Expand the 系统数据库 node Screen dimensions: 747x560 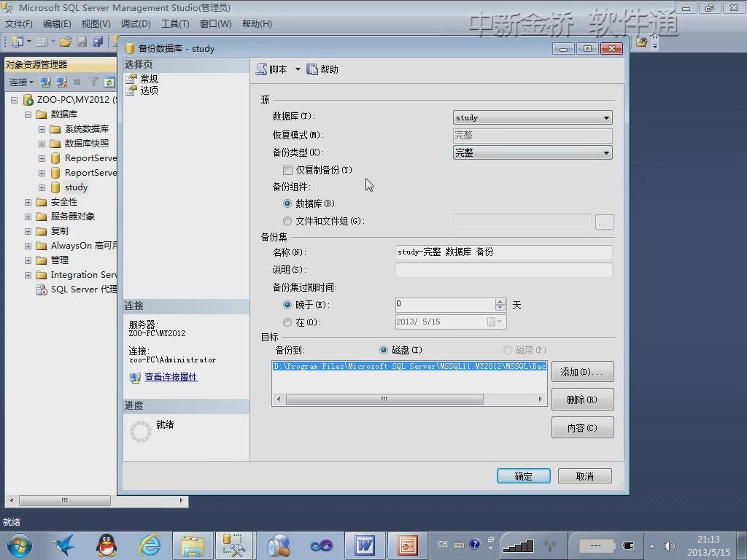point(42,129)
